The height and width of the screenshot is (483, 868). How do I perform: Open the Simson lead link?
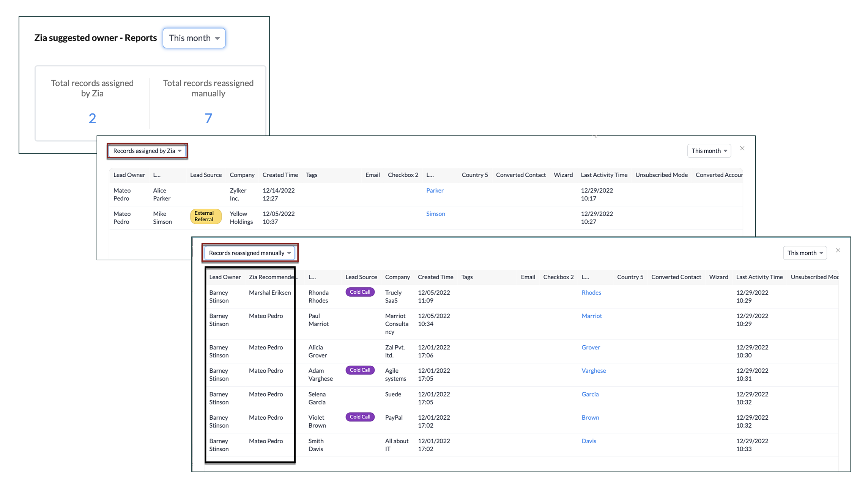coord(435,214)
